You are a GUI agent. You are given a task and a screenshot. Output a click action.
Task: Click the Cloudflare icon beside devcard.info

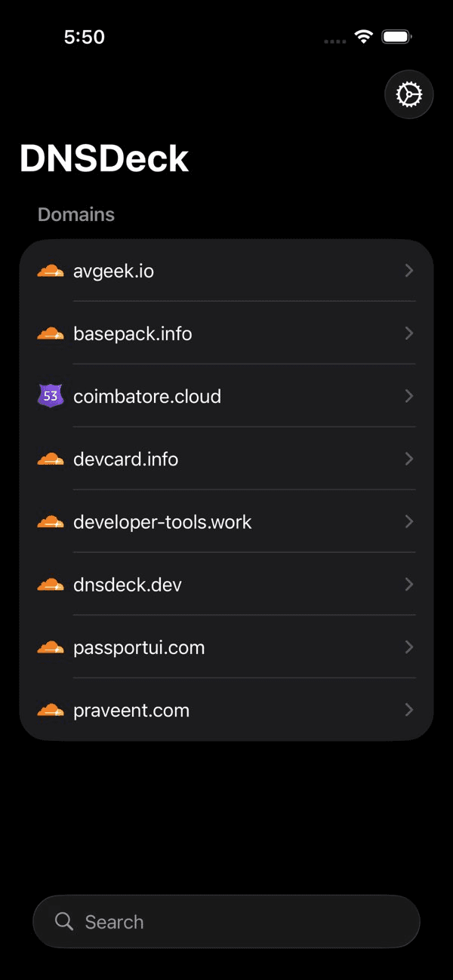coord(51,459)
